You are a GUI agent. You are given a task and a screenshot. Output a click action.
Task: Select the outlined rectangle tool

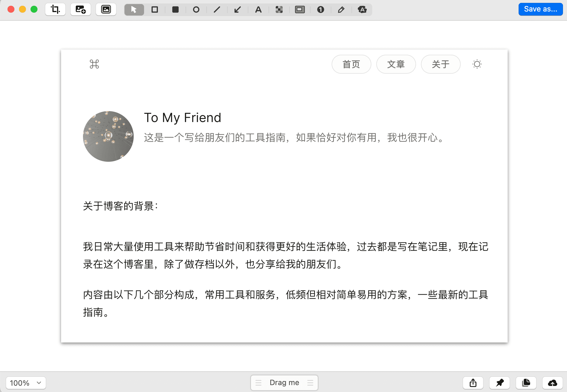click(x=155, y=9)
